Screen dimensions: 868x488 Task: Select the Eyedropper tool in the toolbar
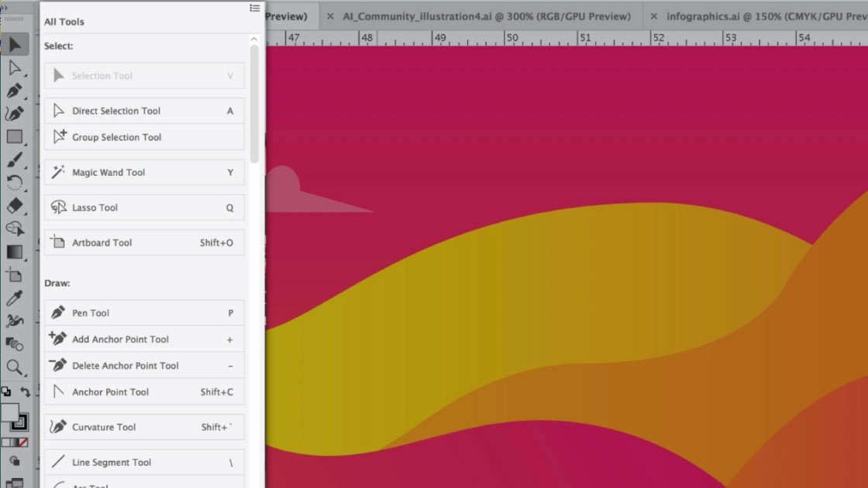15,298
